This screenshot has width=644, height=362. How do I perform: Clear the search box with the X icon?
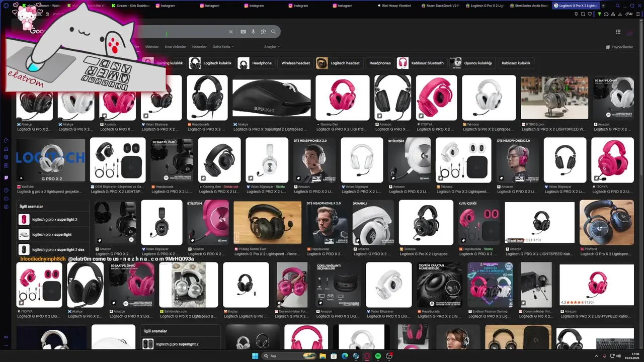click(231, 32)
